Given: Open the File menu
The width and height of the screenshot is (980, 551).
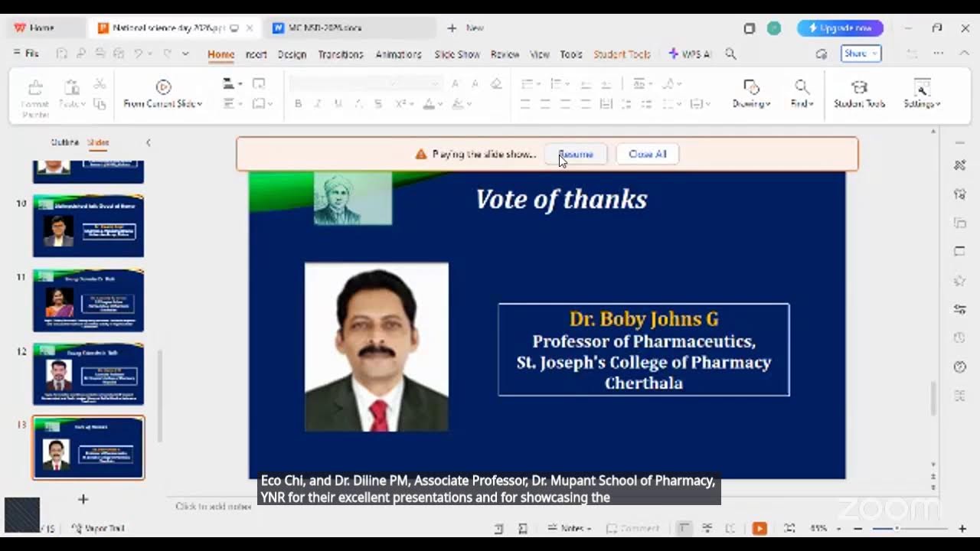Looking at the screenshot, I should click(26, 54).
